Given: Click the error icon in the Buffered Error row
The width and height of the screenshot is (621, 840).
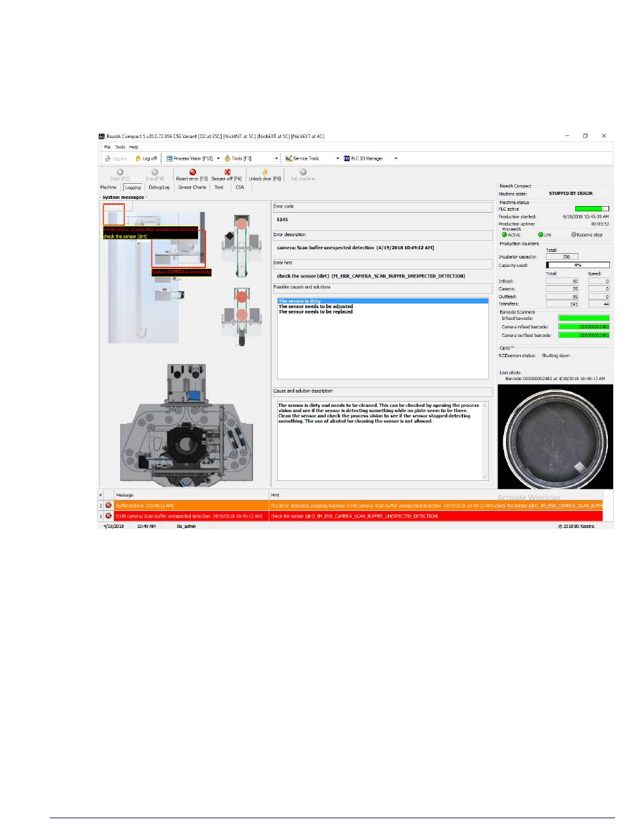Looking at the screenshot, I should click(x=109, y=506).
